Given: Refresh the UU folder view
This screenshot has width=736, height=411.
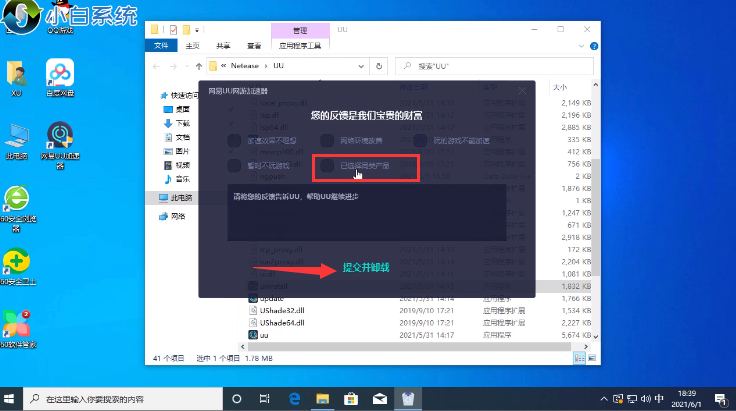Looking at the screenshot, I should 379,66.
